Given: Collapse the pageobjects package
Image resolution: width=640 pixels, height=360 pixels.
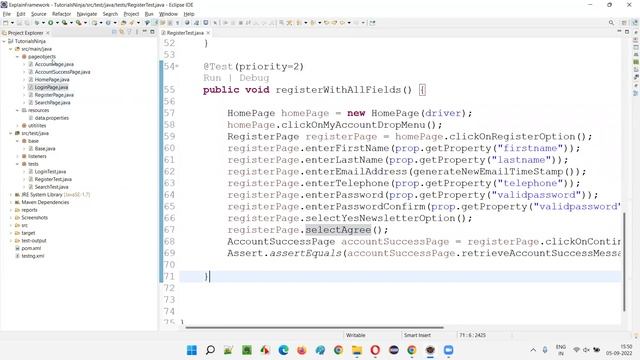Looking at the screenshot, I should [17, 57].
